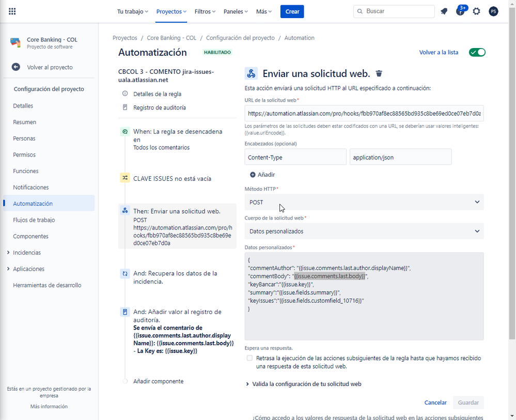The image size is (516, 420).
Task: Click Más información link at sidebar bottom
Action: (x=49, y=407)
